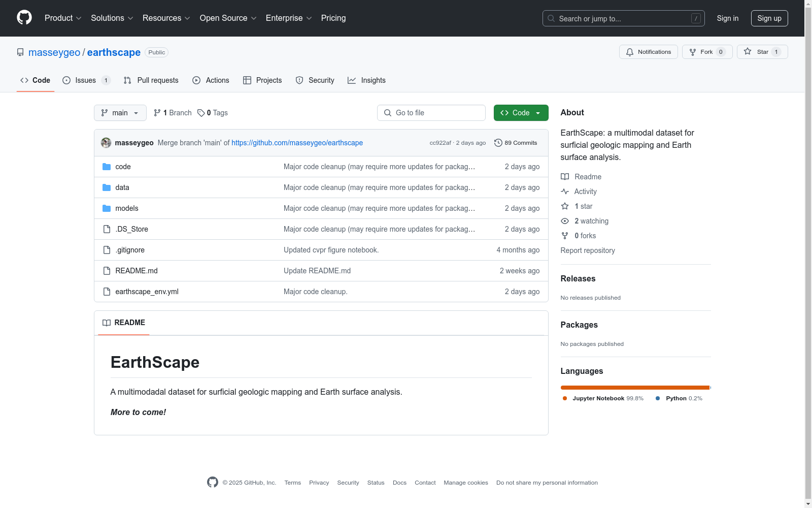Click the book icon next to Readme
This screenshot has width=812, height=508.
coord(565,177)
